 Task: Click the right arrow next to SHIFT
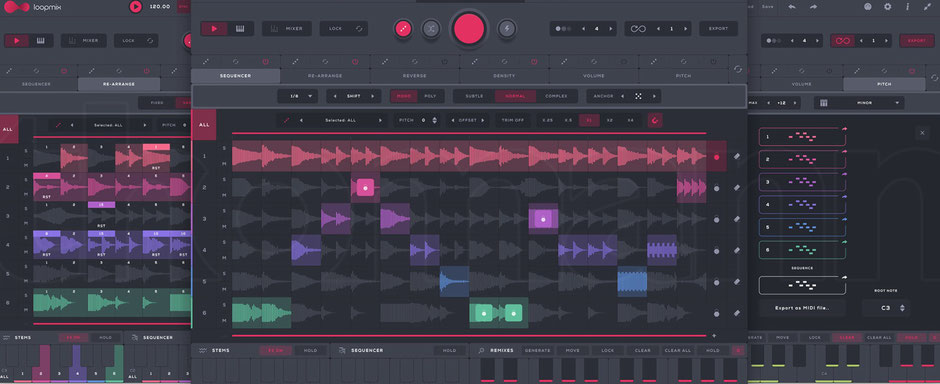373,96
